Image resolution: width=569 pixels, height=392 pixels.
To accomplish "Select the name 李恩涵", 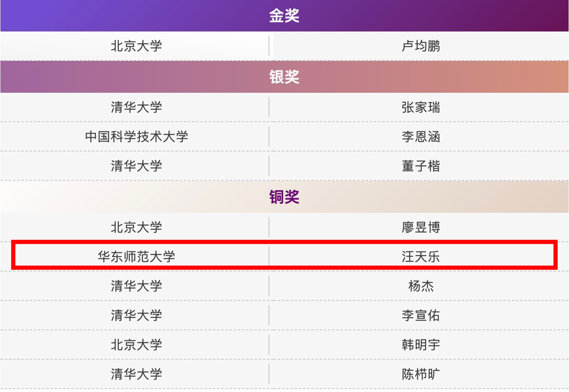I will click(420, 136).
